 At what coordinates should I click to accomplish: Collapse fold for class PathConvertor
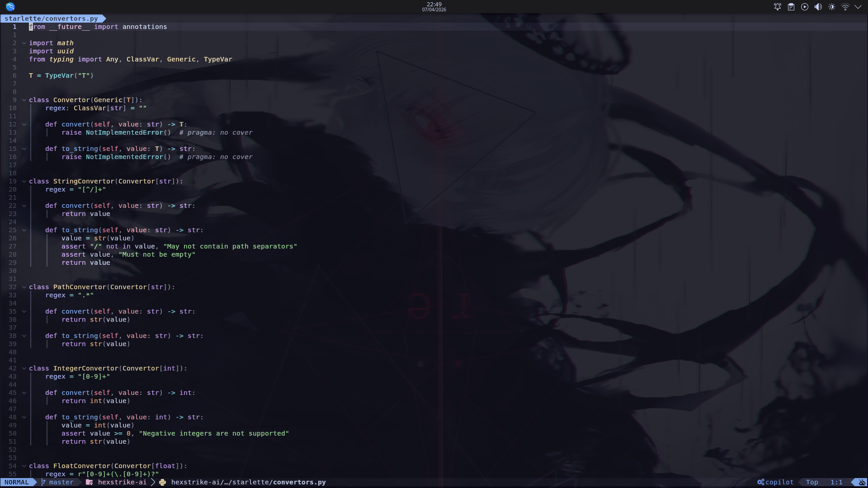pos(24,287)
